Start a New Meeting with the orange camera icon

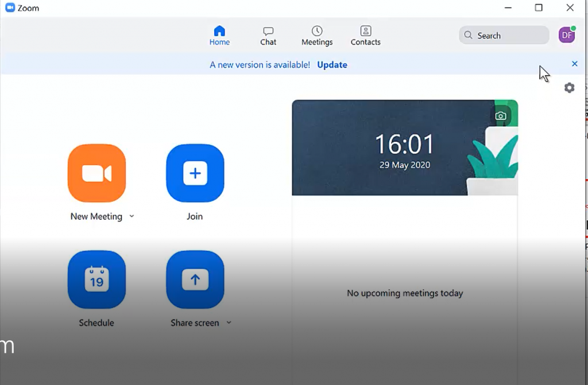point(96,173)
